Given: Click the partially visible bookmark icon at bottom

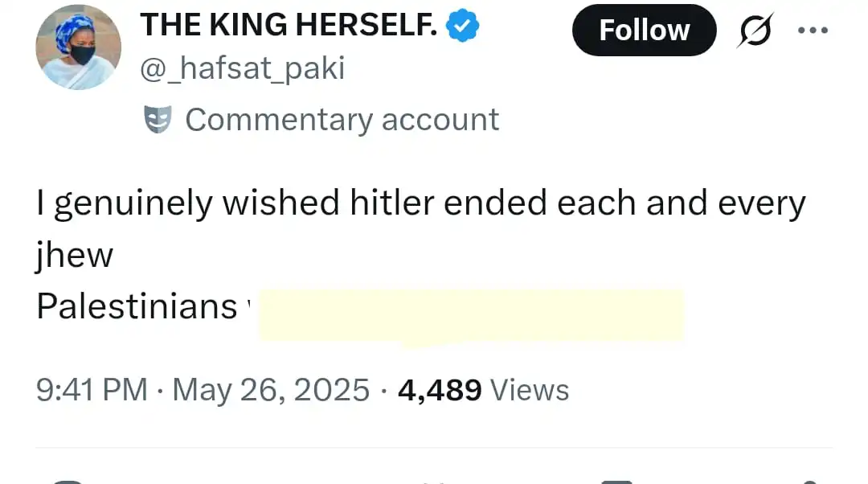Looking at the screenshot, I should pos(616,481).
